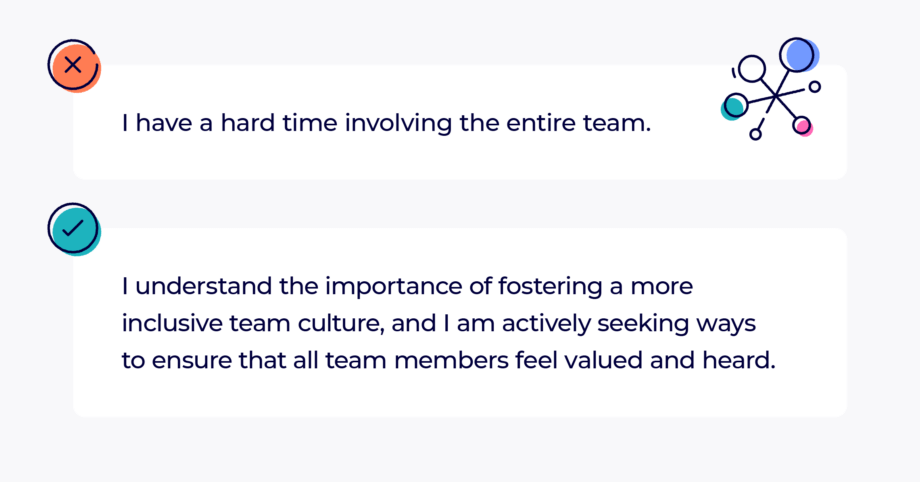Click the teal checkmark icon
This screenshot has height=482, width=920.
click(72, 228)
